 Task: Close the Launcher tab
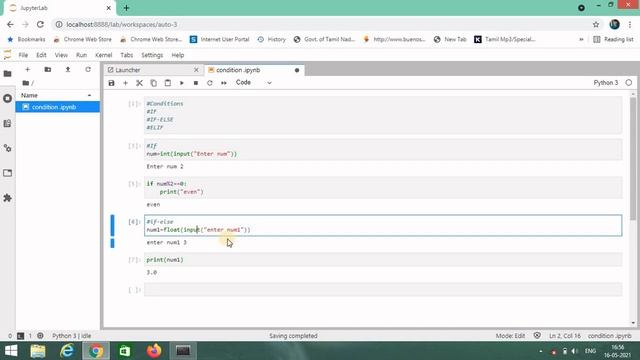click(x=196, y=70)
